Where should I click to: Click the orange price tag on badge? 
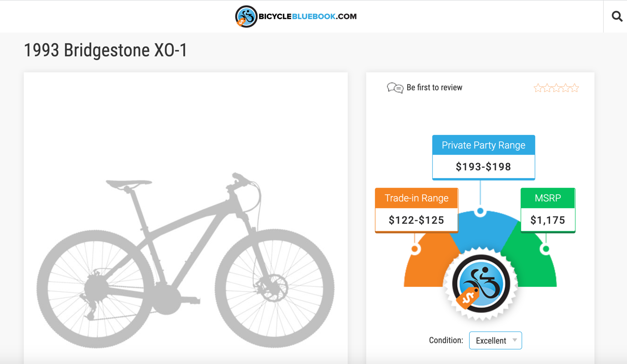467,298
